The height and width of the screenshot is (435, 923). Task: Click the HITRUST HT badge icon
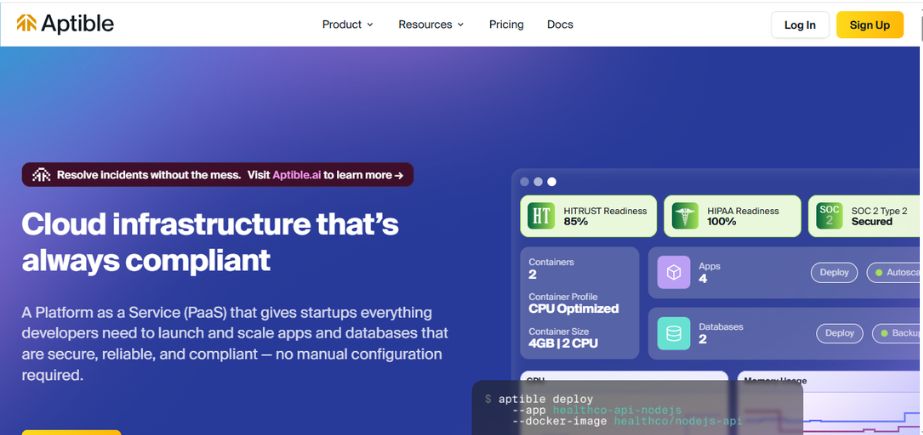pos(541,216)
